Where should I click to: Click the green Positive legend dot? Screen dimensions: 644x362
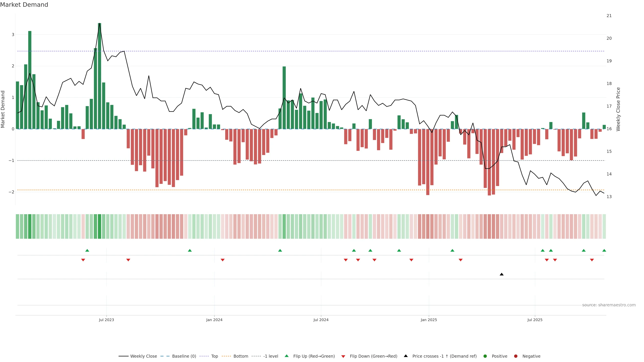coord(485,356)
